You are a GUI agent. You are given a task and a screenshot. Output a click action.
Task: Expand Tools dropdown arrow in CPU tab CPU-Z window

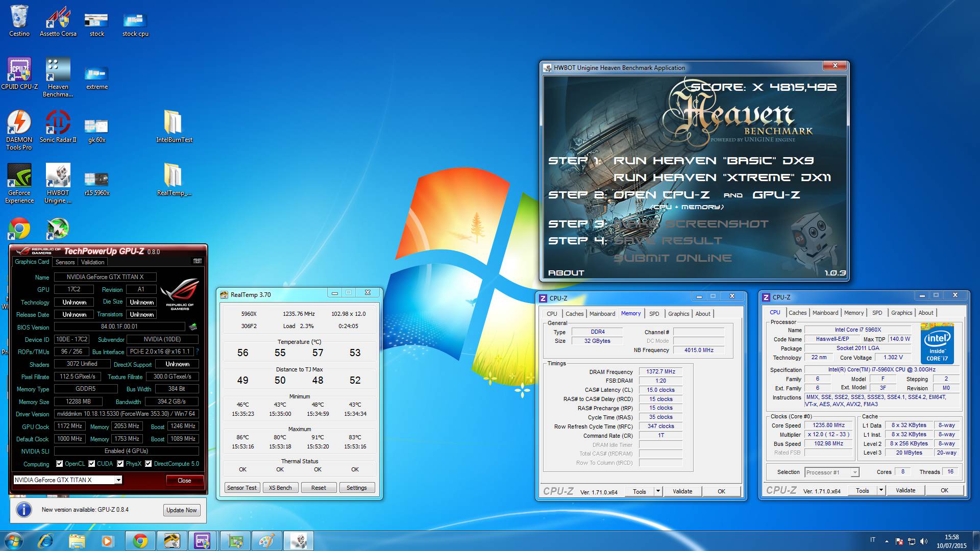[881, 490]
